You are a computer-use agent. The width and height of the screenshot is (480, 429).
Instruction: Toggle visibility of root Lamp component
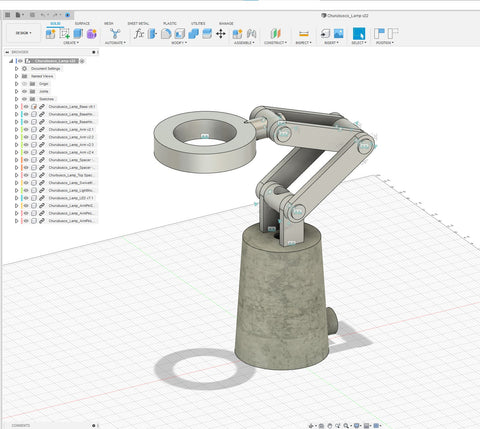(21, 61)
